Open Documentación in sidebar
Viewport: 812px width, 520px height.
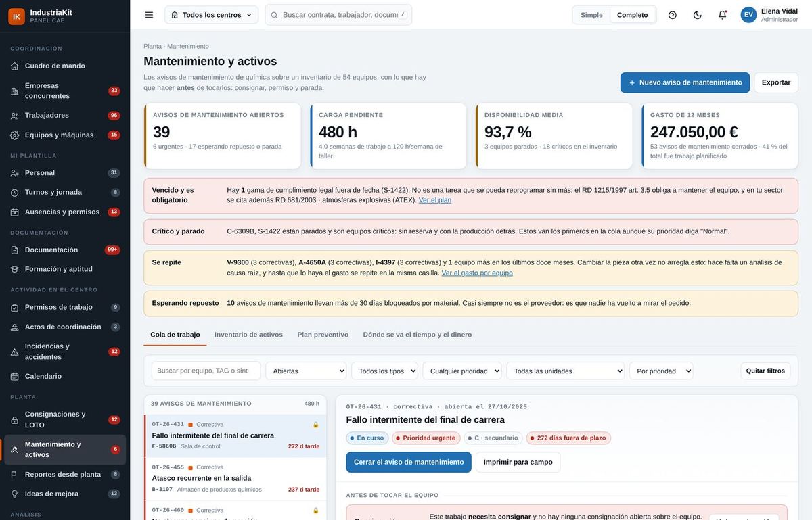click(65, 250)
